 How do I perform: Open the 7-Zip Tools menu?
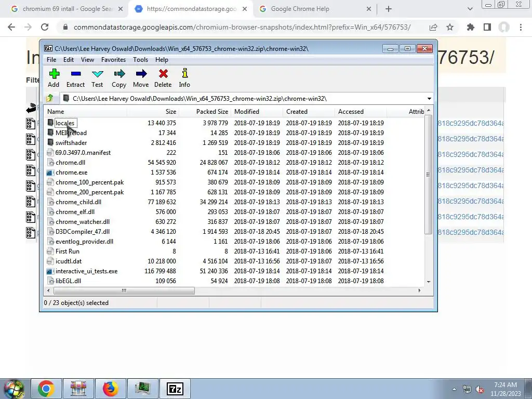point(140,60)
